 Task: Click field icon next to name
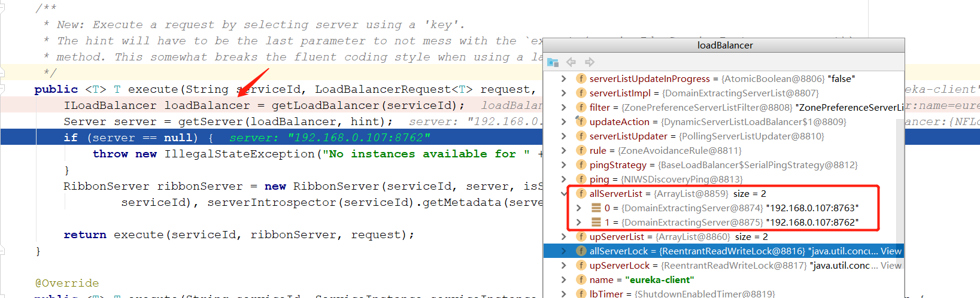tap(581, 279)
